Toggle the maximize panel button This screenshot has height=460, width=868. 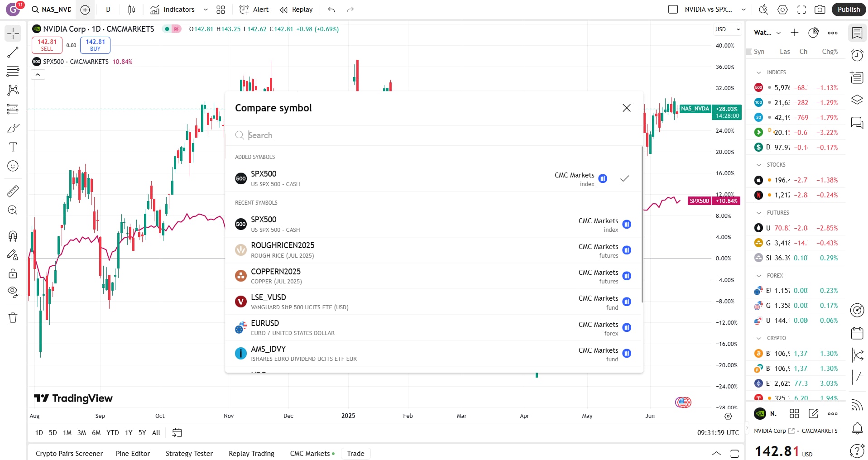[x=734, y=454]
